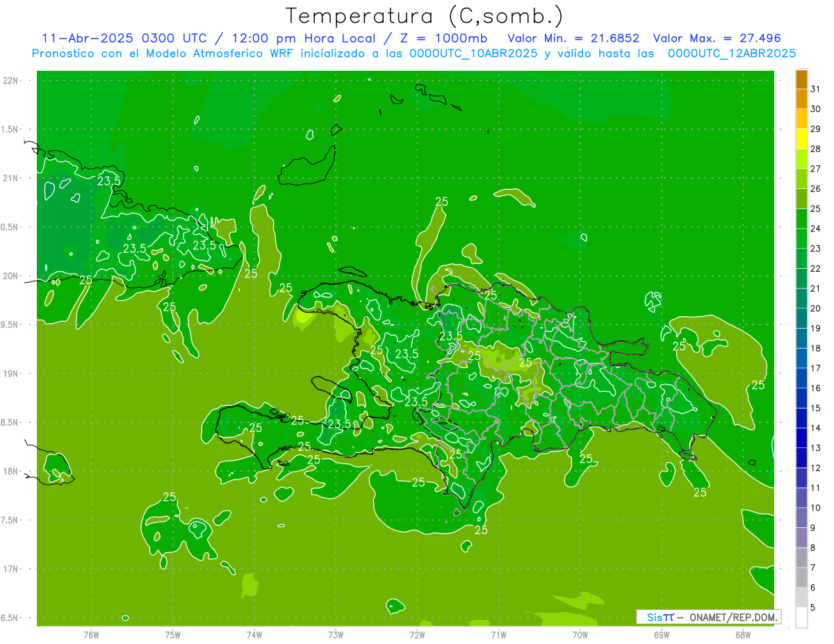
Task: Click the olive-green legend swatch between 25 and 26
Action: pyautogui.click(x=801, y=199)
